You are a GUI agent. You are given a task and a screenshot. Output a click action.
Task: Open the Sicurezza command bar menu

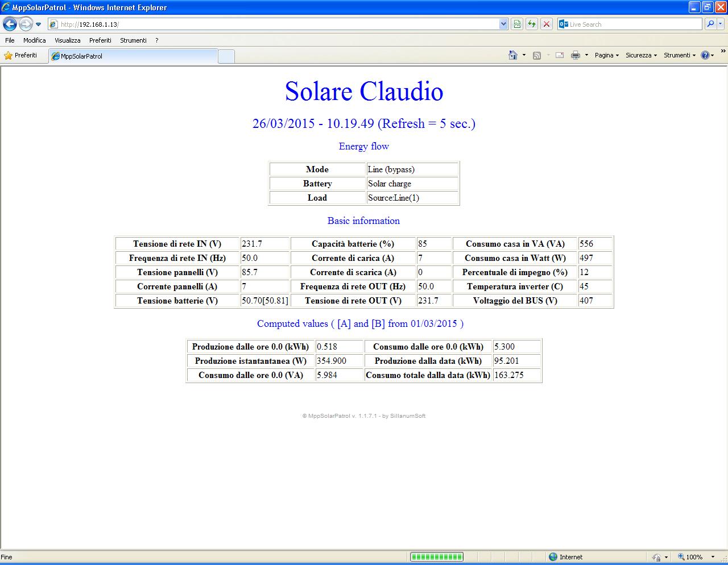[641, 55]
